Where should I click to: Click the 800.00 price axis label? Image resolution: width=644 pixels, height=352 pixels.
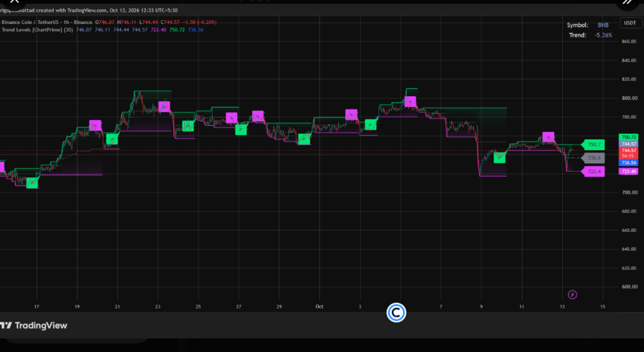629,98
